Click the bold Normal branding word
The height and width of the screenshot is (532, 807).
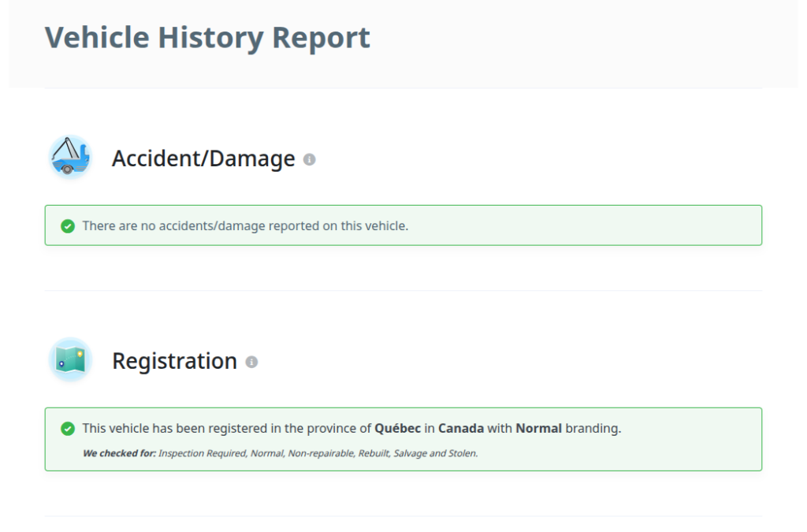pyautogui.click(x=538, y=429)
